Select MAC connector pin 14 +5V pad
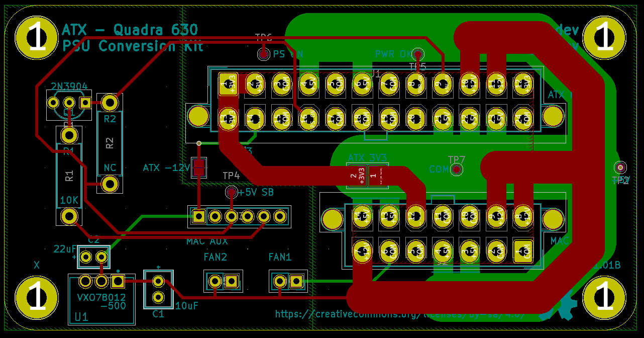Viewport: 644px width, 338px height. (362, 215)
